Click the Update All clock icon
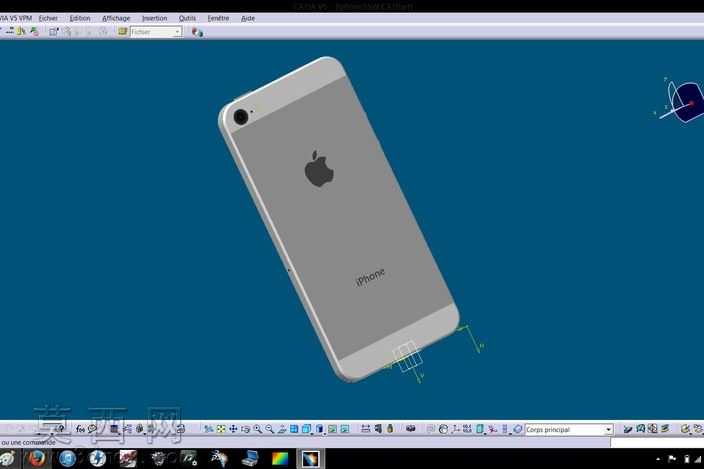The image size is (704, 469). tap(443, 429)
